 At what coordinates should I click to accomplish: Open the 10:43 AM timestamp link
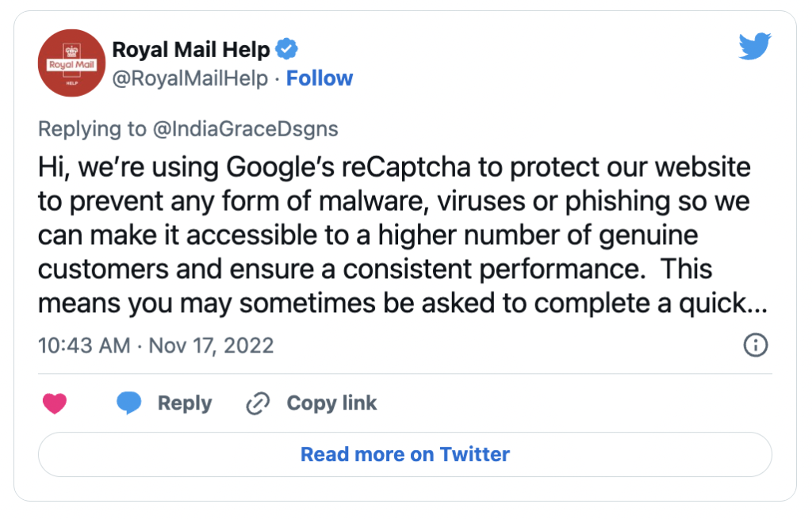[x=84, y=345]
